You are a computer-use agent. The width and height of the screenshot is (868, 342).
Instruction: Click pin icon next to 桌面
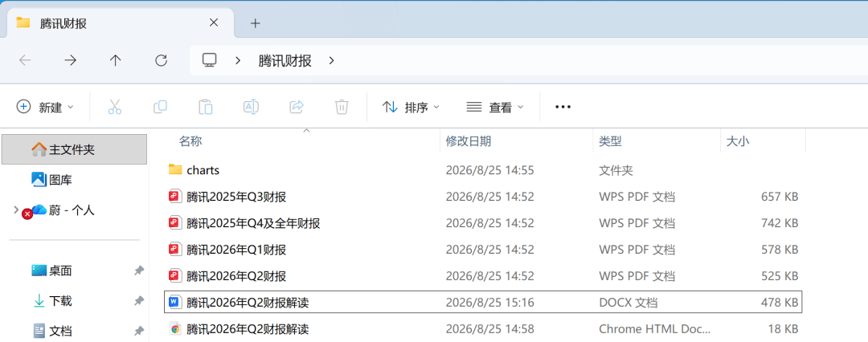(139, 271)
